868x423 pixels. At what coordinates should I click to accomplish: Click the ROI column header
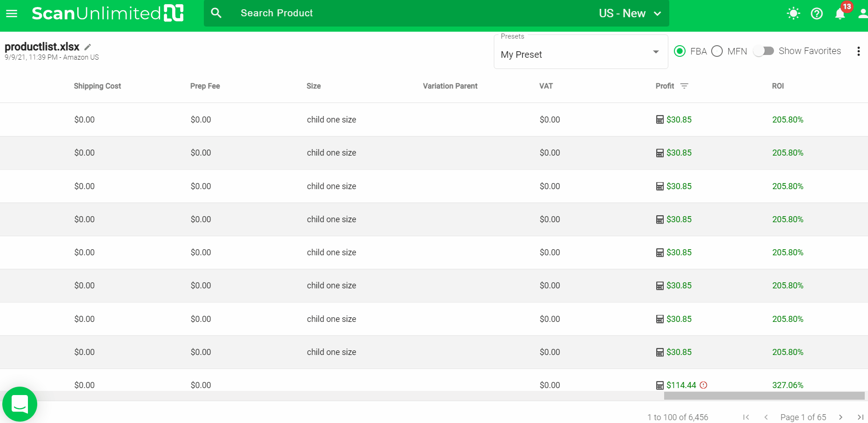coord(778,86)
